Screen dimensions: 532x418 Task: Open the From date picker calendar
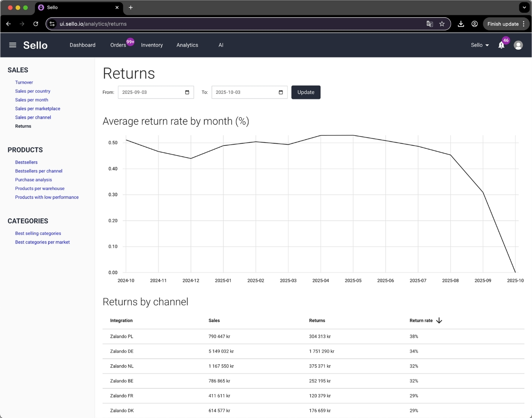[187, 92]
